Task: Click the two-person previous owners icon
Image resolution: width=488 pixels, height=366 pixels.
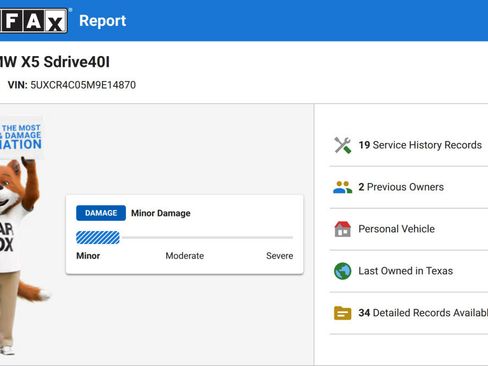Action: (x=342, y=187)
